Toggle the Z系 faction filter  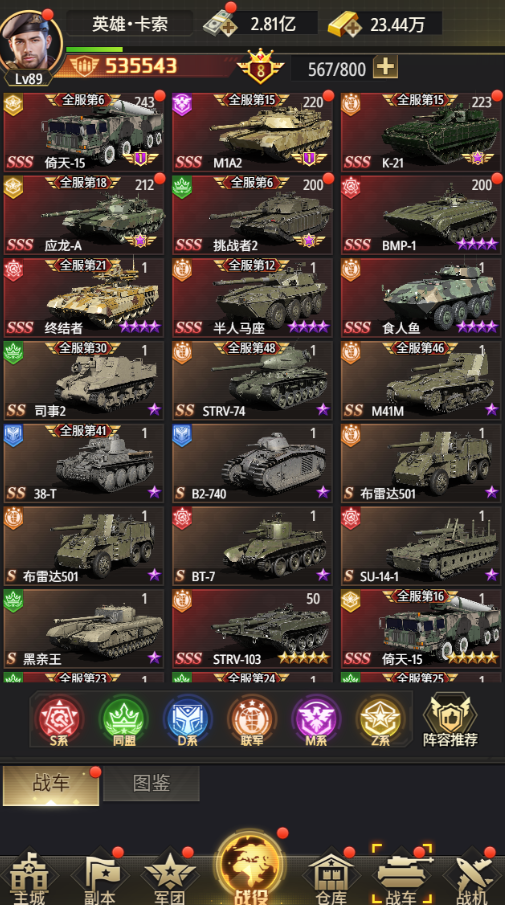coord(380,720)
